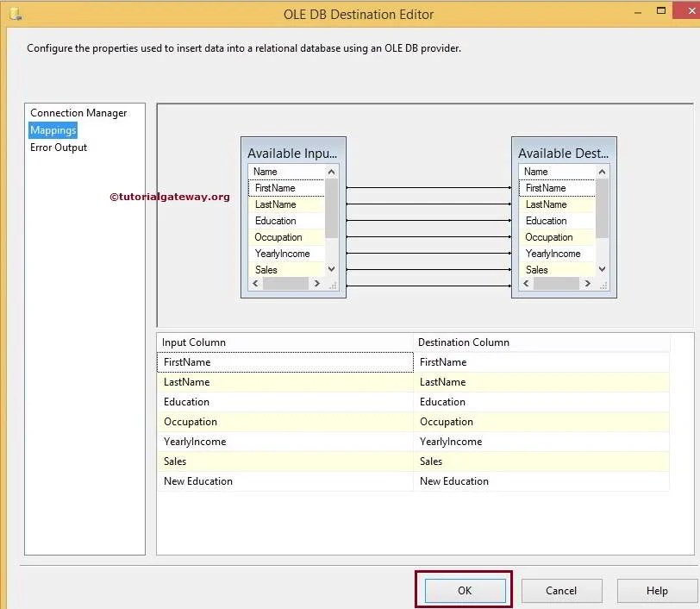Select Connection Manager in the left pane

coord(77,112)
